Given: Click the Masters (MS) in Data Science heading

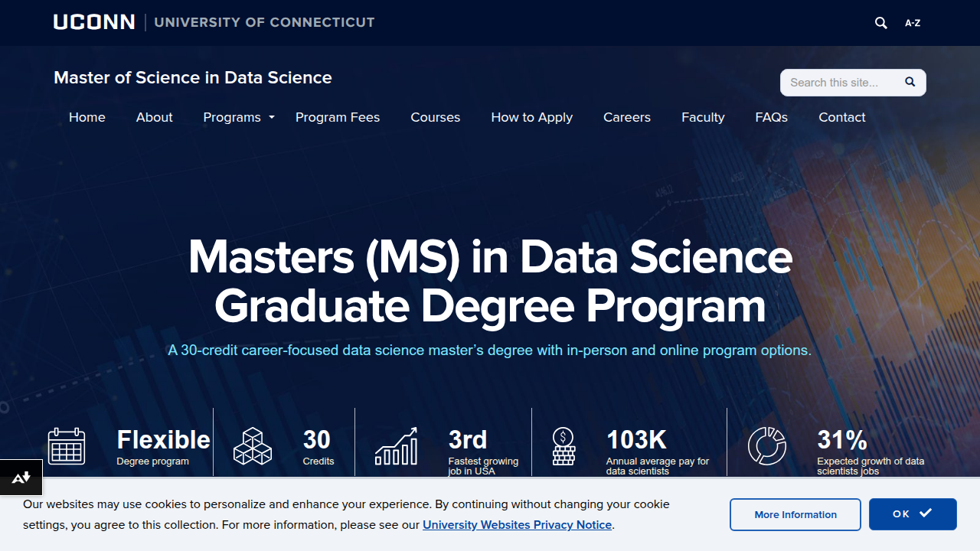Looking at the screenshot, I should pyautogui.click(x=490, y=281).
